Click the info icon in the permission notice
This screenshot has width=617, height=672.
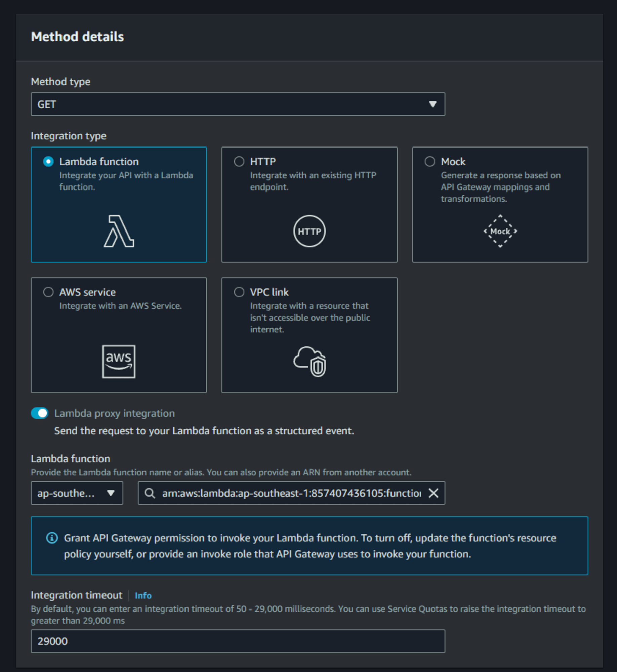point(52,538)
